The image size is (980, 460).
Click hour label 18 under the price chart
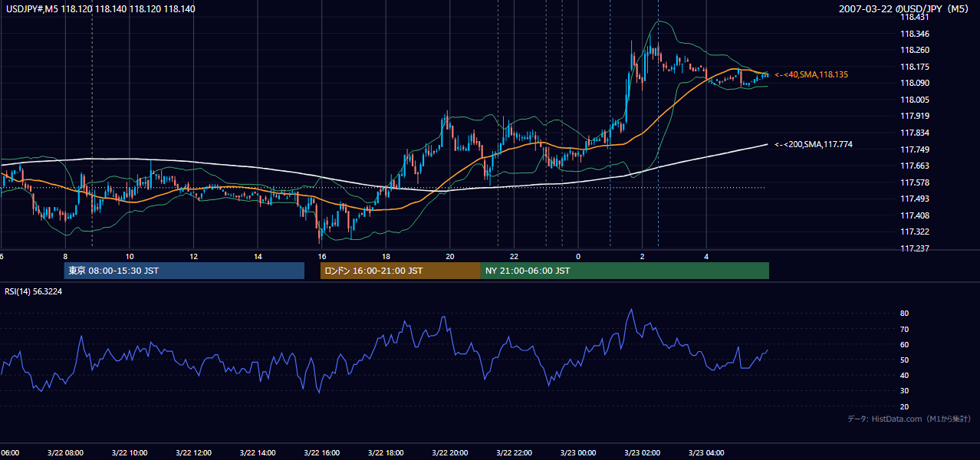[386, 256]
